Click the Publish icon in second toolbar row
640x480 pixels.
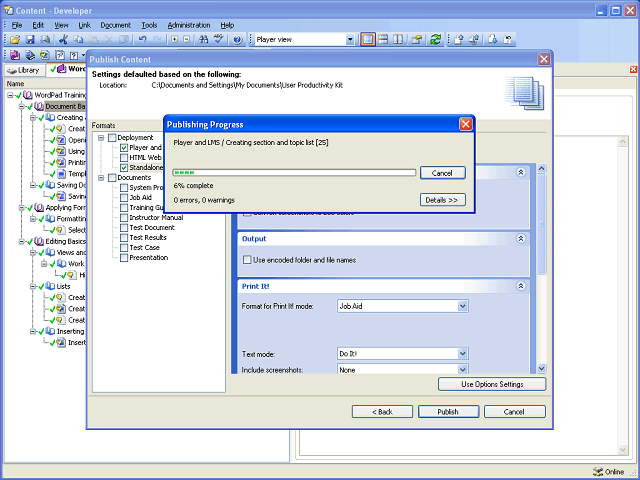click(30, 55)
